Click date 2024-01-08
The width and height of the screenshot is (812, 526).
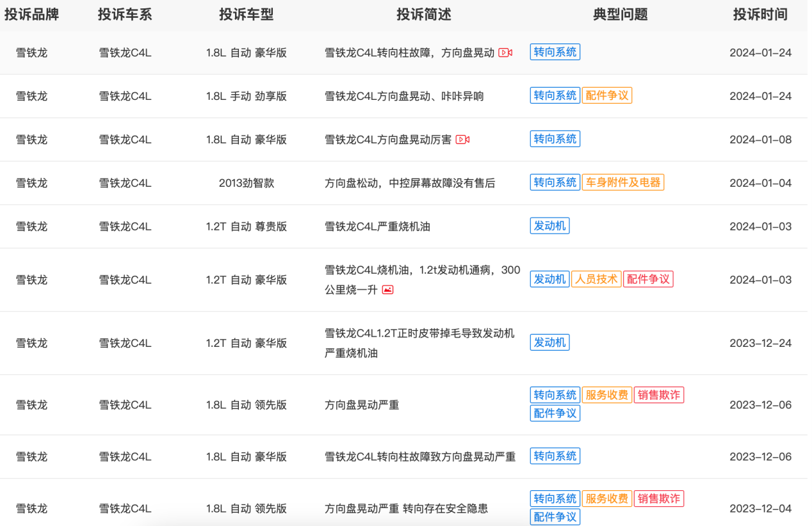(x=761, y=139)
